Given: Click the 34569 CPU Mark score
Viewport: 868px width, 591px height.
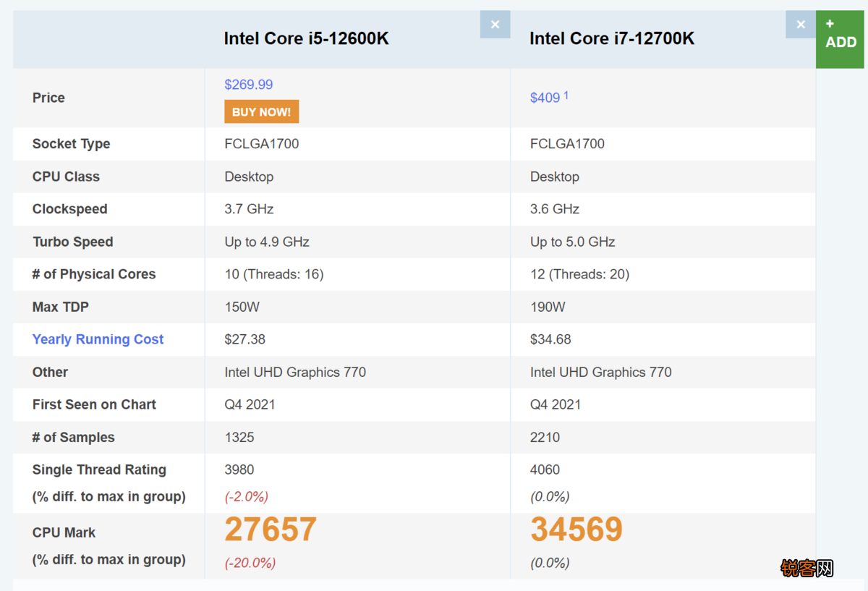Looking at the screenshot, I should pos(576,530).
